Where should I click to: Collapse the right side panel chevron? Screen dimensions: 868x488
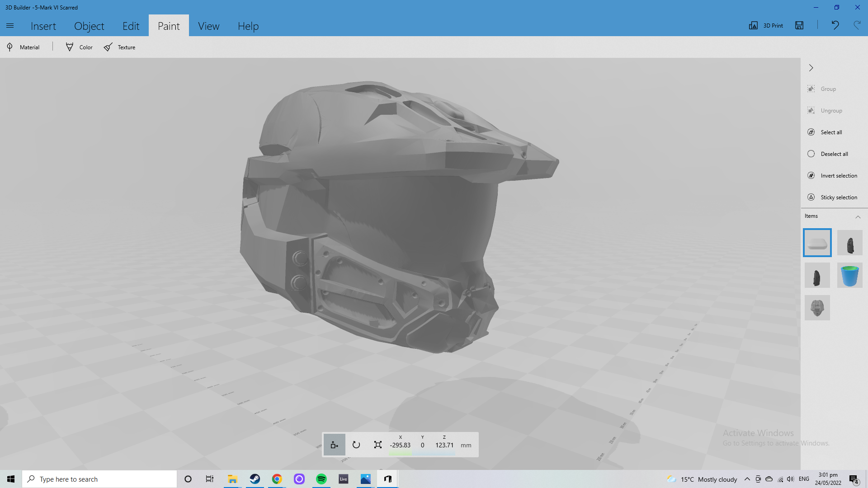(811, 68)
